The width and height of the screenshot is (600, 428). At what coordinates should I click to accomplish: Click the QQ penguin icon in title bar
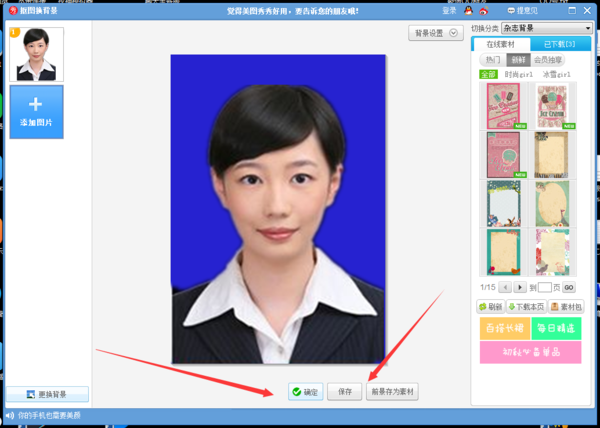[x=468, y=11]
